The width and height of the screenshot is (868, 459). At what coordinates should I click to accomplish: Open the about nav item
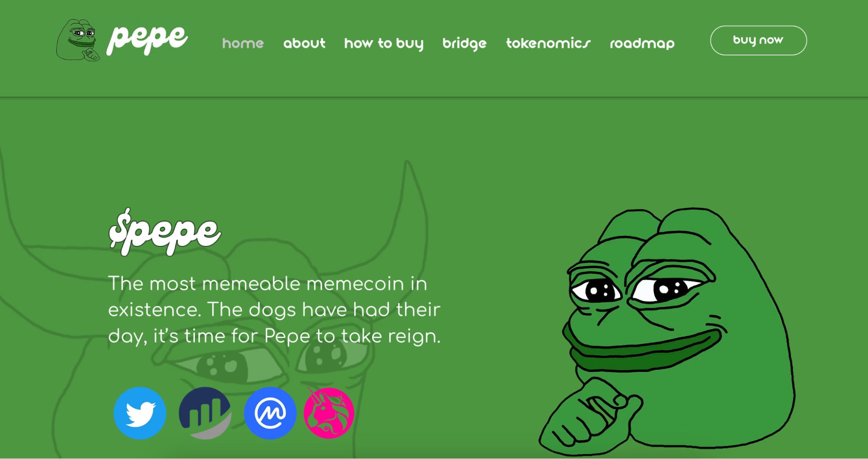pos(304,43)
